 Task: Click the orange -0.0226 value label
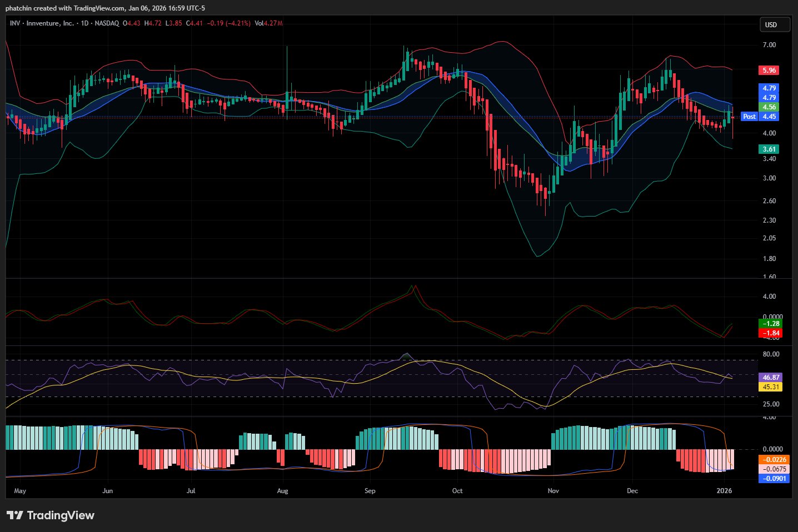tap(774, 460)
